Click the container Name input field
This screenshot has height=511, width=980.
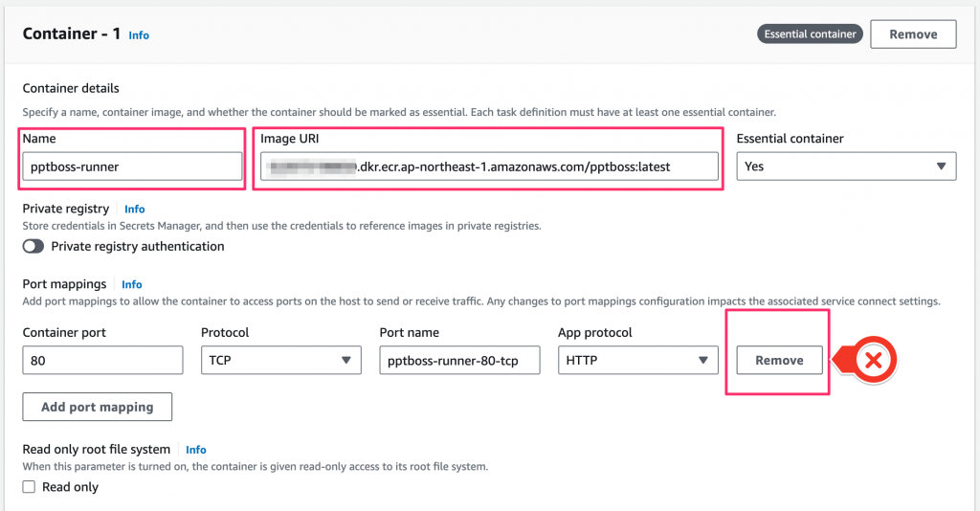[x=133, y=167]
